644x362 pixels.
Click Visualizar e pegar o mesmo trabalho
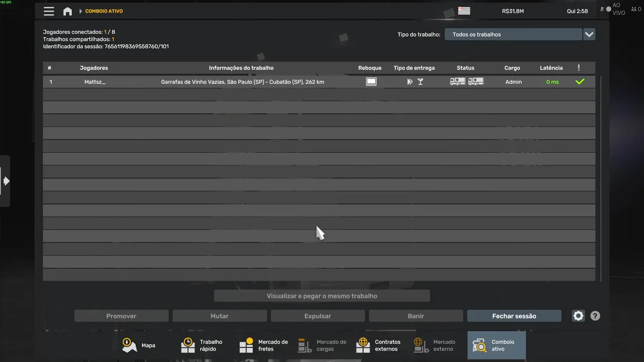(x=322, y=296)
